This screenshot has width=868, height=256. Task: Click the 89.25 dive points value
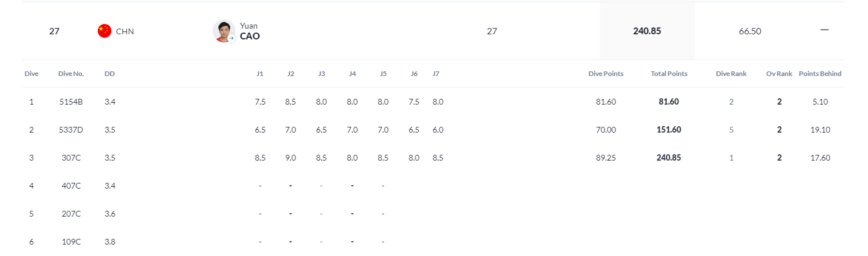point(606,158)
